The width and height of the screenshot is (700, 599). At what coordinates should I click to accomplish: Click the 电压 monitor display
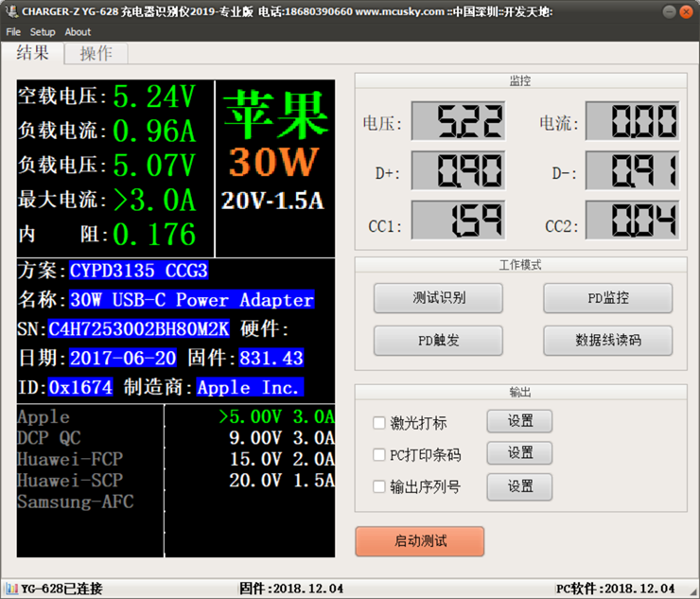(458, 121)
